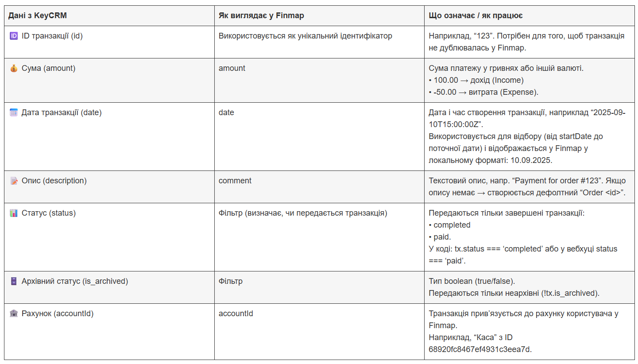Select the "comment" cell in Finmap column
This screenshot has height=364, width=638.
point(235,181)
